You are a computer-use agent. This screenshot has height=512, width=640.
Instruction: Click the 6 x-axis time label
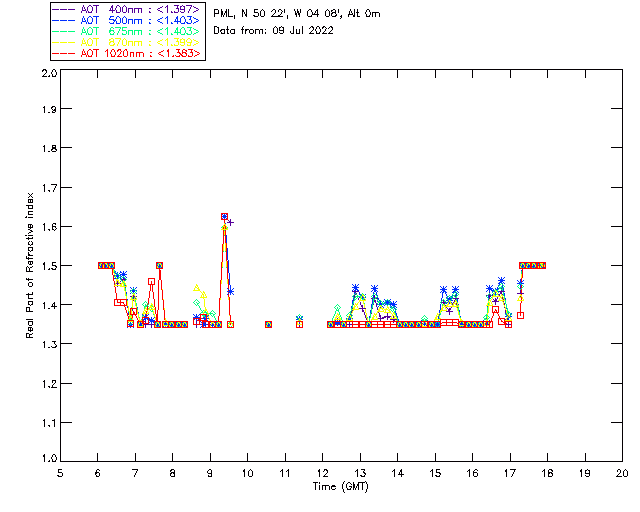(98, 473)
